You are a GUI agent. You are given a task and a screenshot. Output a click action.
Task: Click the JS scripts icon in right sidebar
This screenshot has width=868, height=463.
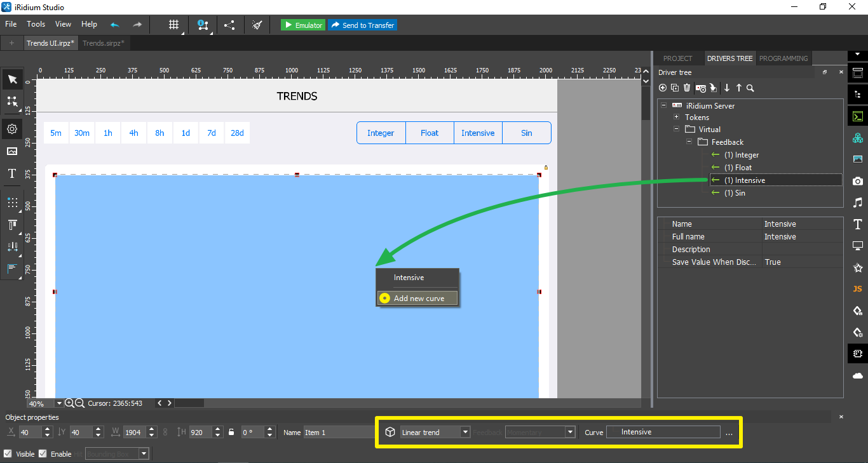pyautogui.click(x=857, y=289)
